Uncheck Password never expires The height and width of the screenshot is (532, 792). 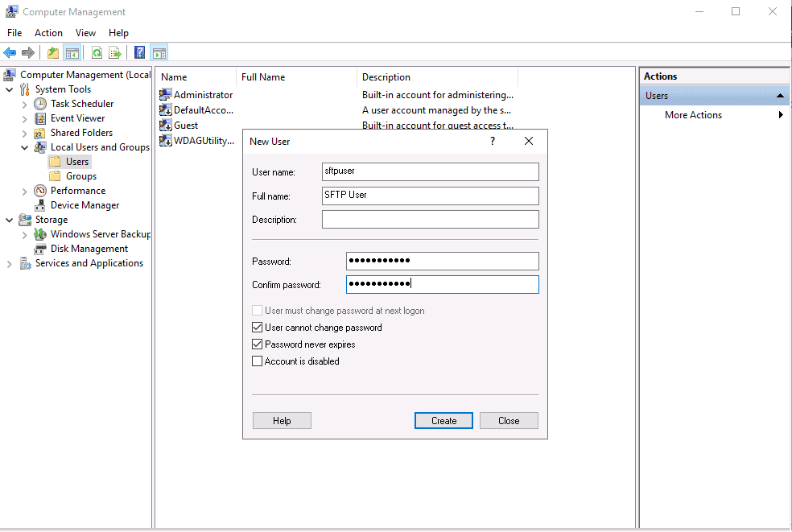(257, 344)
